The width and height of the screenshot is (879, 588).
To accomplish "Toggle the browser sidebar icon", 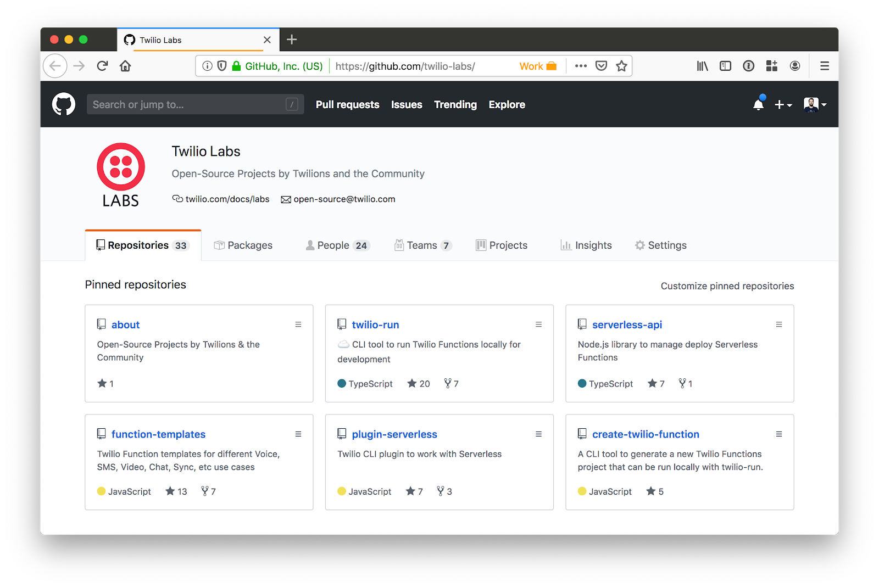I will click(x=725, y=66).
